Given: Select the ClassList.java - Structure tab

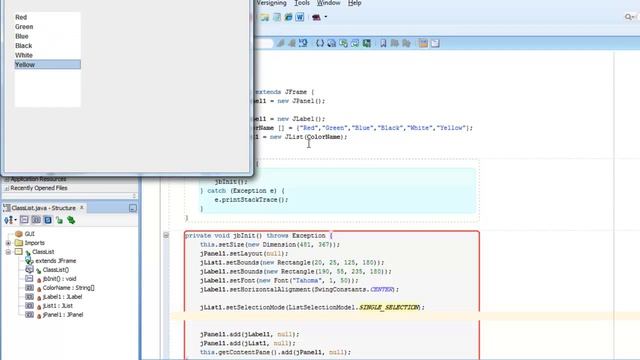Looking at the screenshot, I should click(43, 208).
